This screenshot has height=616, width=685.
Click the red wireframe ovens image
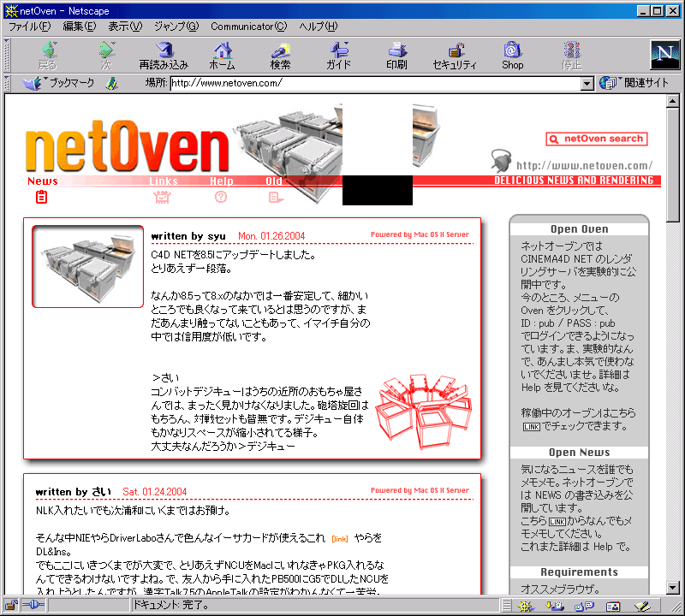(423, 412)
